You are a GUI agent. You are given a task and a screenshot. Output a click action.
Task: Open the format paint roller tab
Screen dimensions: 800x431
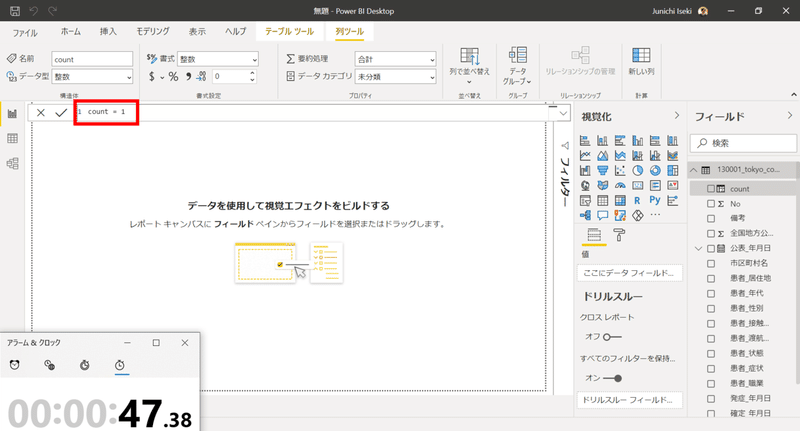[619, 235]
